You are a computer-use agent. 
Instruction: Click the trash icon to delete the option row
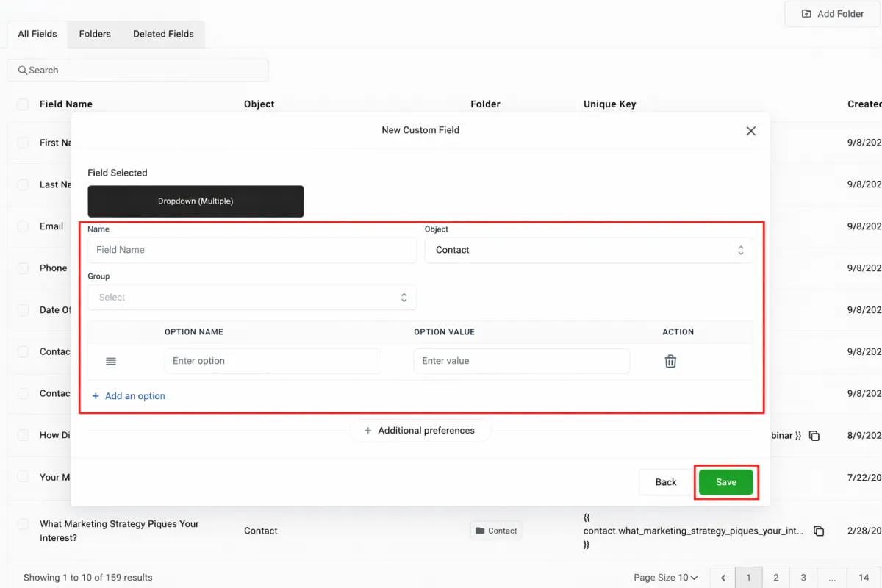click(670, 361)
